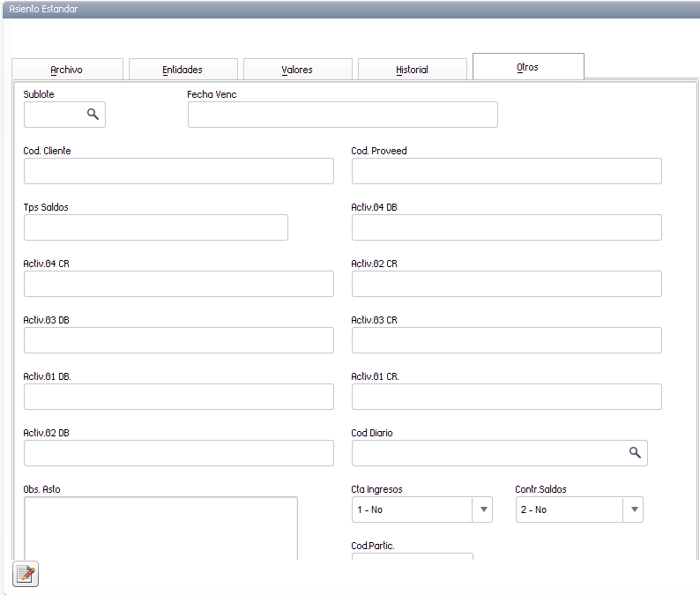The width and height of the screenshot is (700, 595).
Task: Focus the Tps Saldos field
Action: pos(156,227)
